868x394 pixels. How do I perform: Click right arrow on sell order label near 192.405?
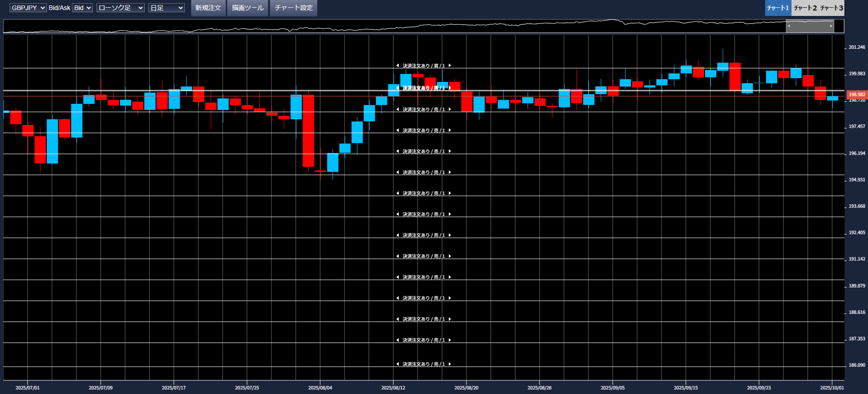[x=450, y=235]
